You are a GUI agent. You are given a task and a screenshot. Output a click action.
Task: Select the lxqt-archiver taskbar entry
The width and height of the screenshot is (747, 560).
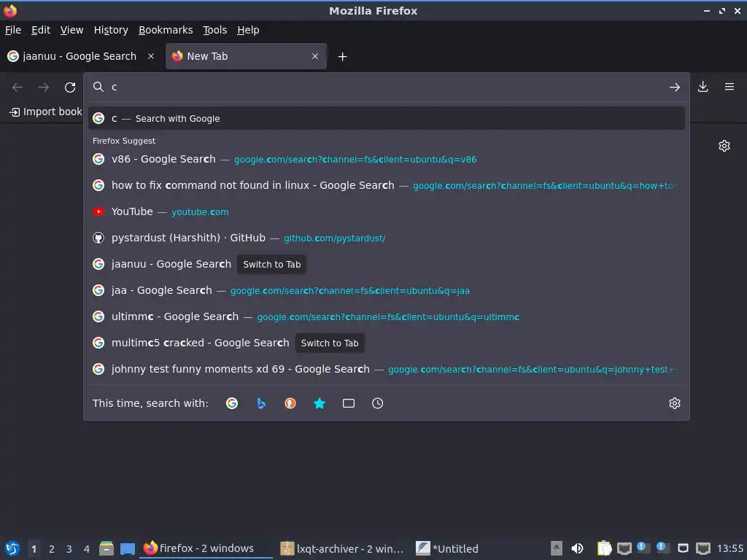(342, 548)
